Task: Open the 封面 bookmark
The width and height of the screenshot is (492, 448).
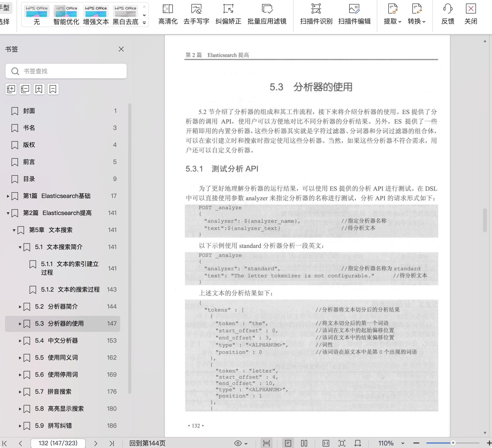Action: [x=63, y=111]
